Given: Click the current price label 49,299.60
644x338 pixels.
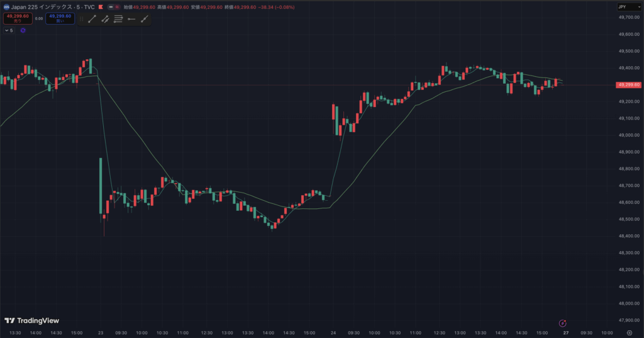Looking at the screenshot, I should (x=628, y=84).
